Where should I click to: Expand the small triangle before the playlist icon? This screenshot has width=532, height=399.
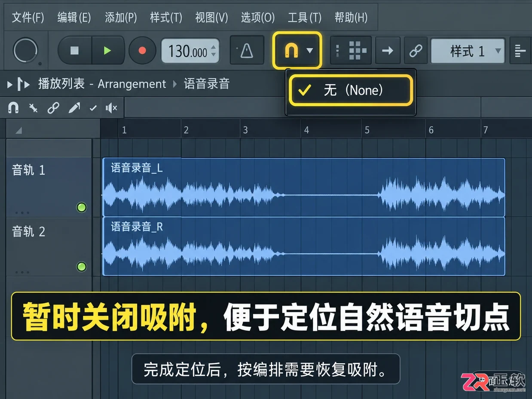(9, 84)
